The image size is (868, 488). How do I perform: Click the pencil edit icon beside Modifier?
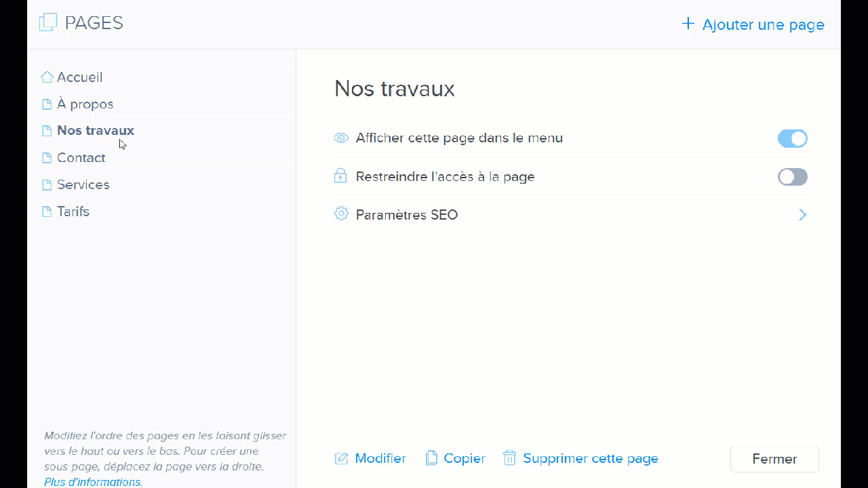(x=341, y=459)
